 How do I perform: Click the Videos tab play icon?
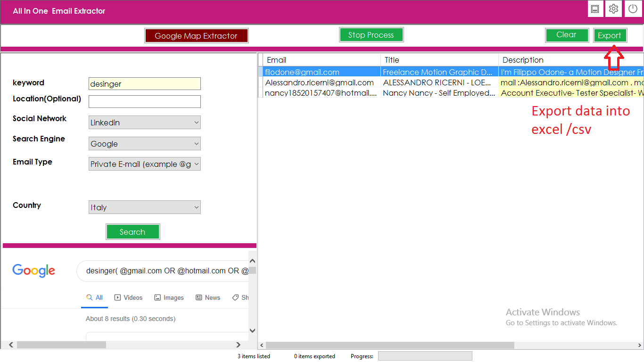coord(117,297)
